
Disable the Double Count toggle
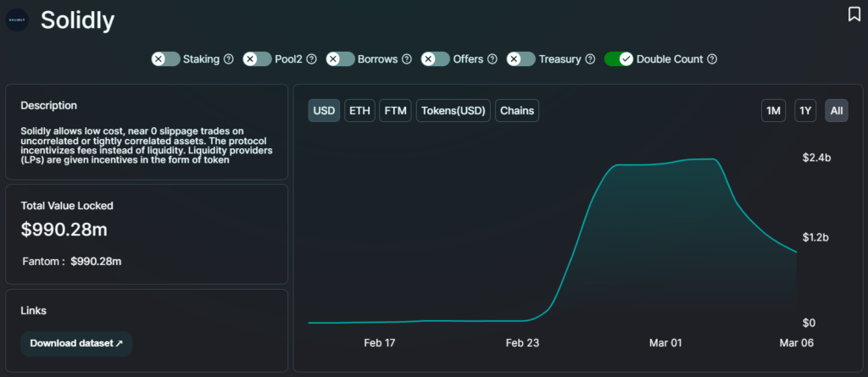click(619, 59)
